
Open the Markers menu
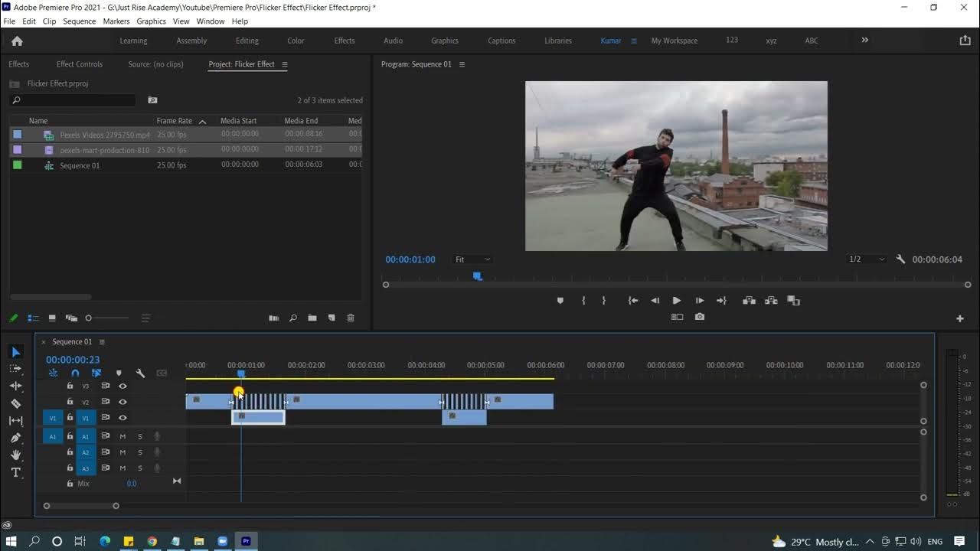(116, 21)
